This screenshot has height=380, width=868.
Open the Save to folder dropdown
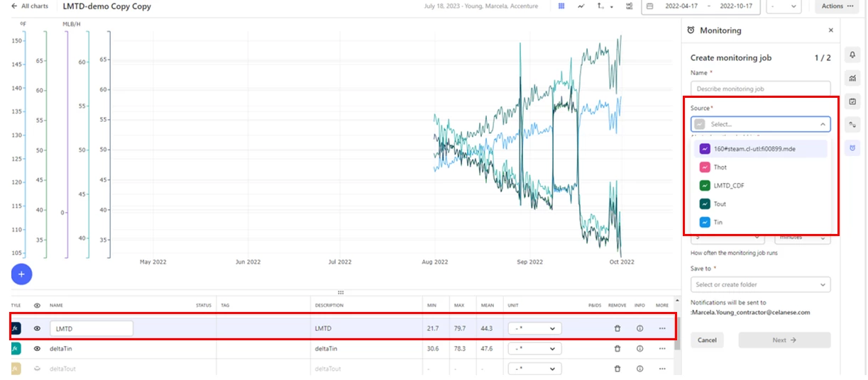(760, 284)
